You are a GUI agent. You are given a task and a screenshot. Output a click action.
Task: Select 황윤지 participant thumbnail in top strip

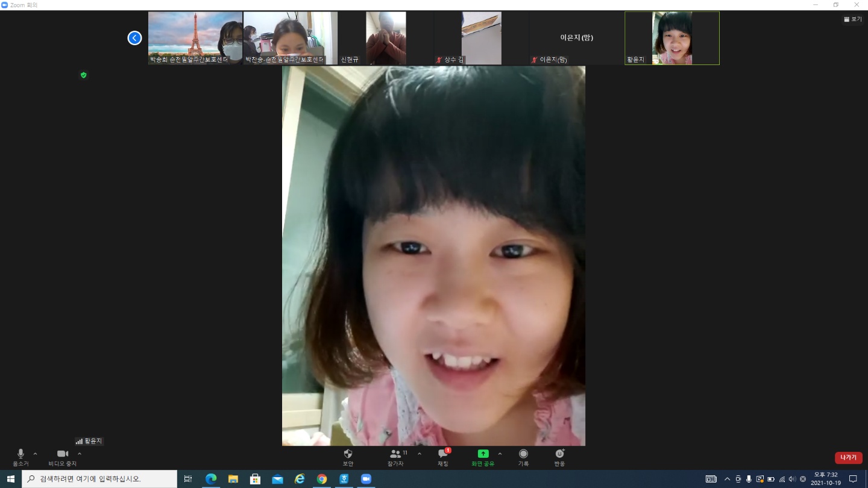672,38
